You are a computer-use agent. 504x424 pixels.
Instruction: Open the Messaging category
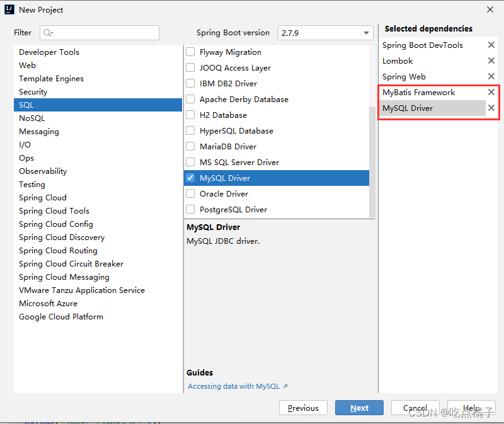[98, 132]
